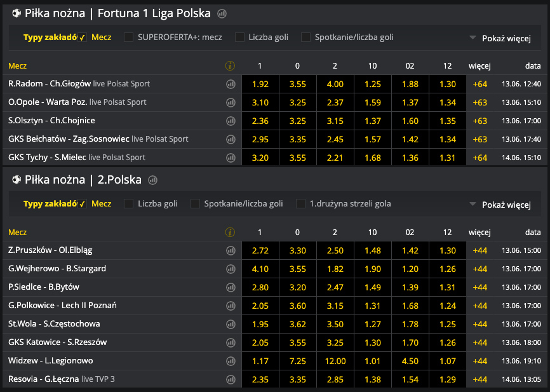Open info icon in 2.Polska table header

[230, 233]
